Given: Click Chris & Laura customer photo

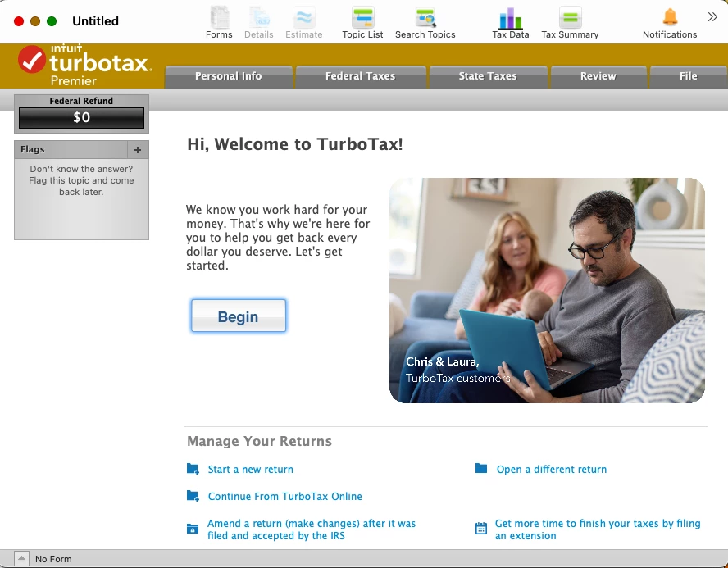Looking at the screenshot, I should (x=547, y=290).
